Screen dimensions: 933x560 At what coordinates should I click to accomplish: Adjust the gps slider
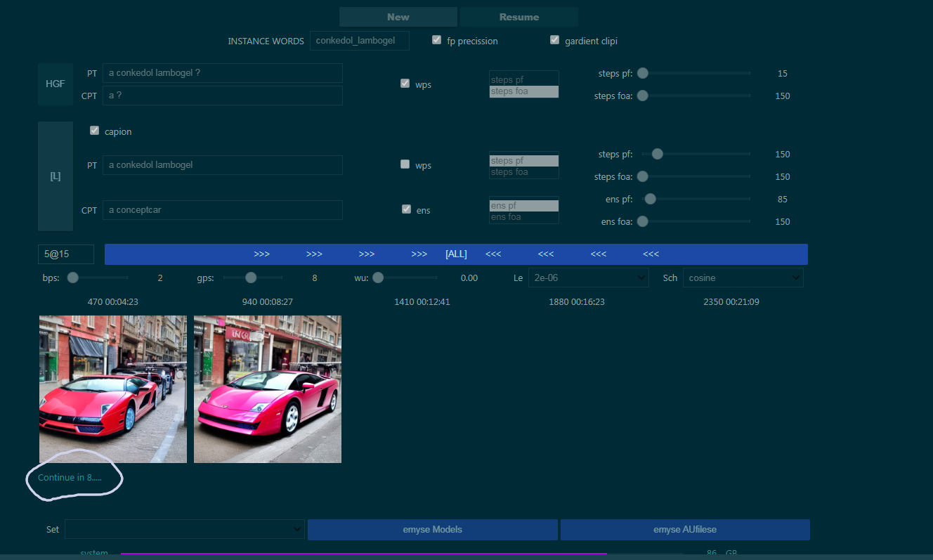(254, 278)
